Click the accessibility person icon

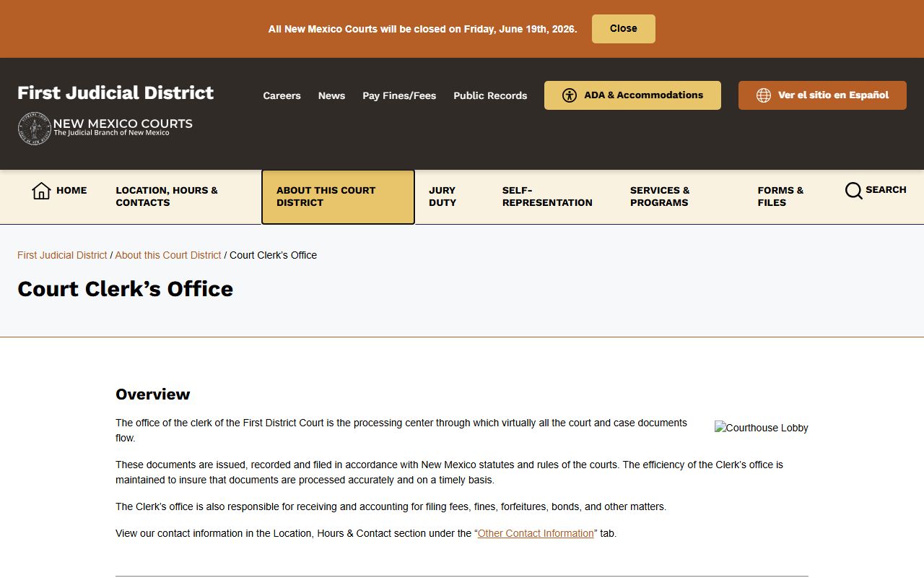point(570,95)
